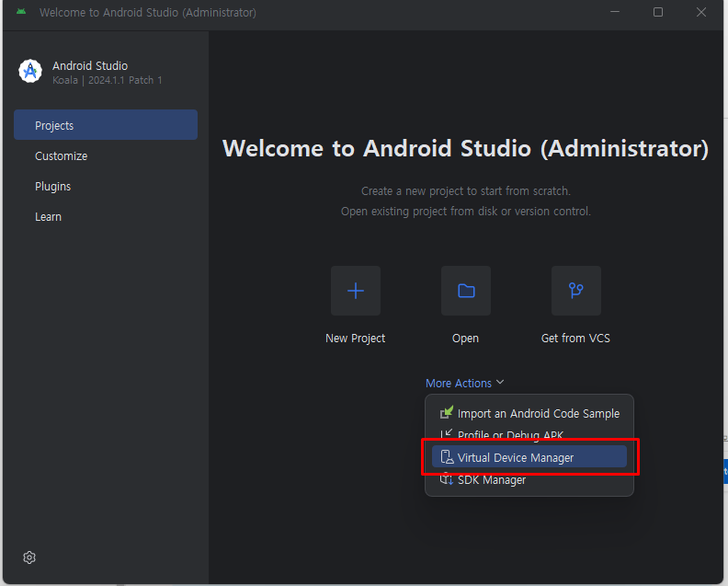This screenshot has height=586, width=728.
Task: Click the Virtual Device Manager phone icon
Action: coord(447,457)
